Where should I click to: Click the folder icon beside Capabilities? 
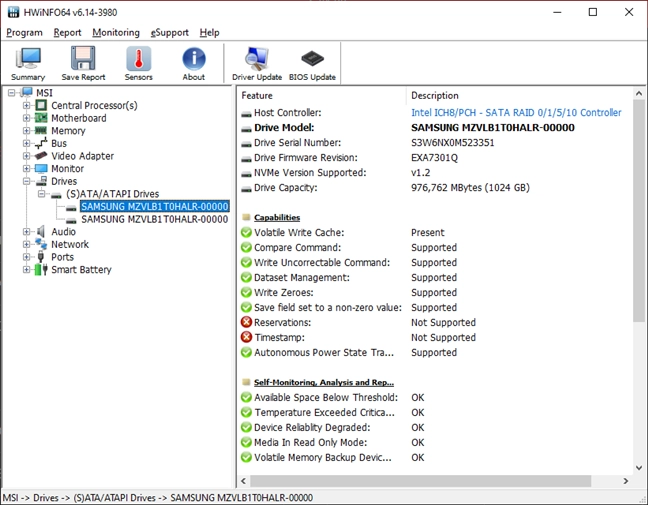point(246,217)
